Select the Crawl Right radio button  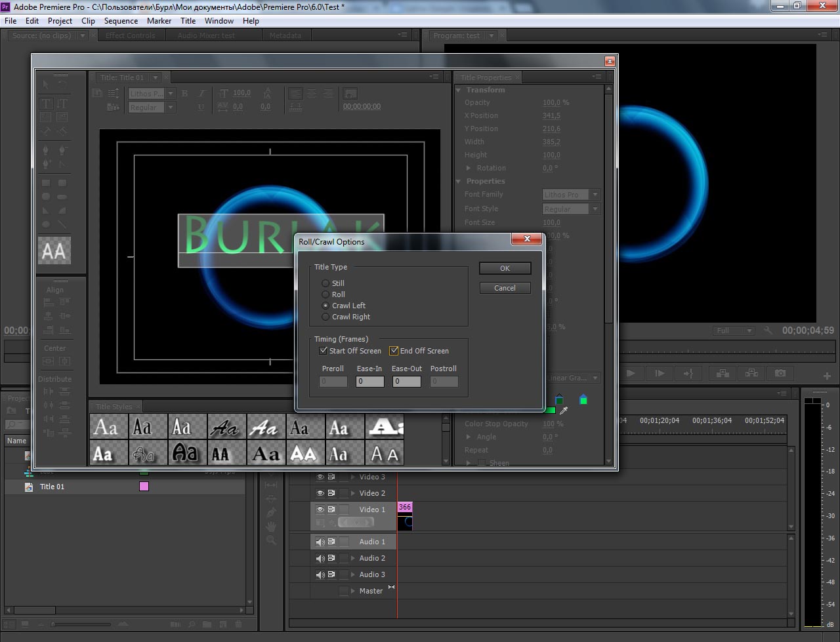325,317
